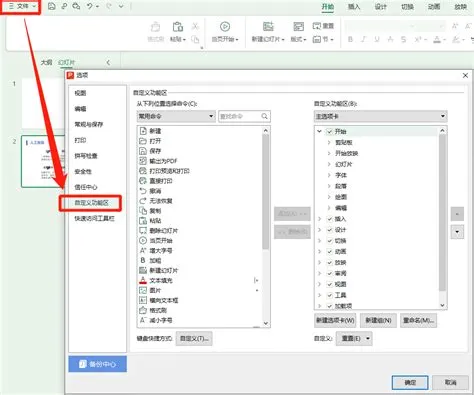
Task: Toggle the 工具 tab checkbox
Action: click(x=330, y=295)
